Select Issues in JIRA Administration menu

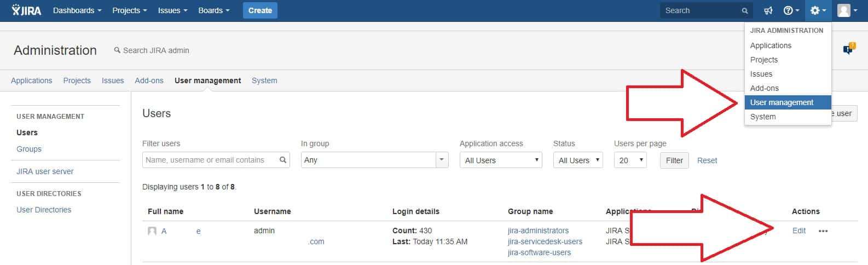pos(788,74)
